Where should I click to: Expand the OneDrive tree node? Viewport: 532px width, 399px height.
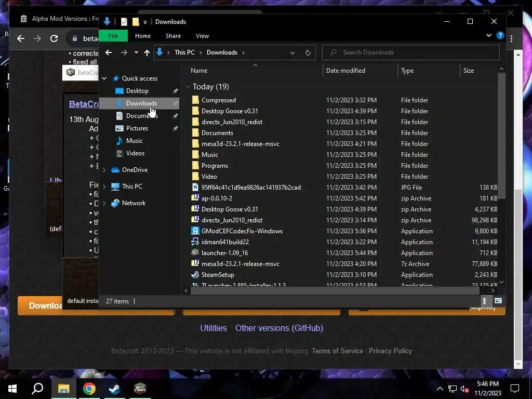pyautogui.click(x=104, y=170)
